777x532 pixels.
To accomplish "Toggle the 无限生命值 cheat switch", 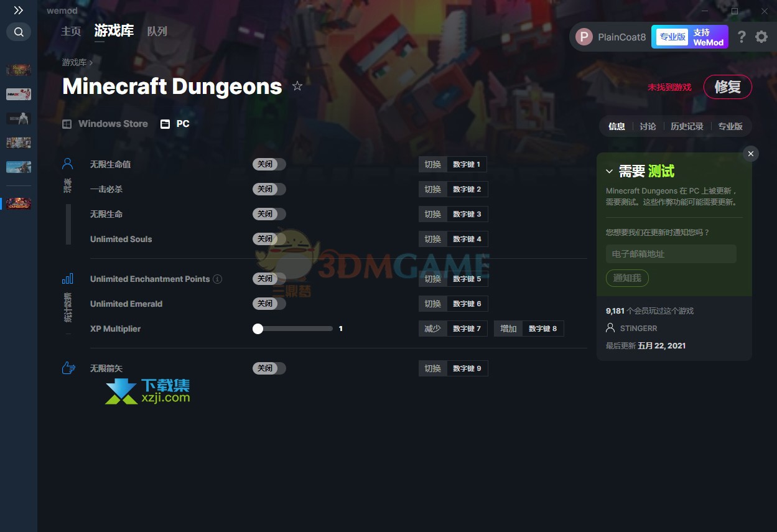I will point(269,164).
